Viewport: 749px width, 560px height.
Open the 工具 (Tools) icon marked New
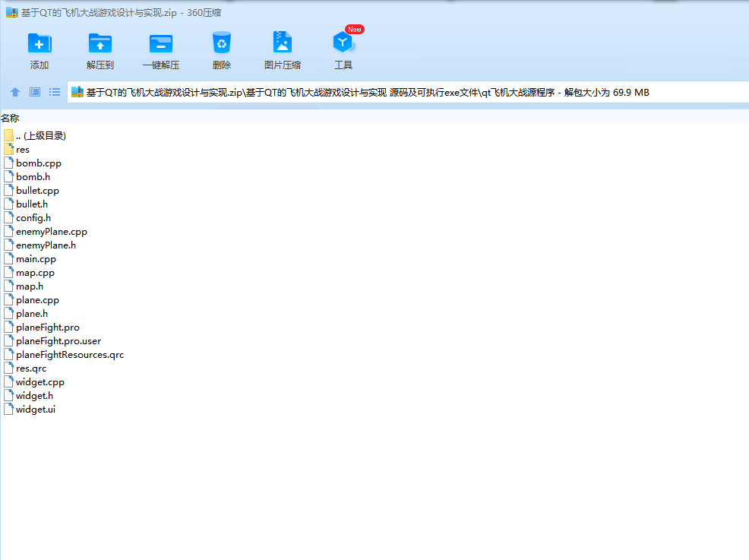pyautogui.click(x=344, y=42)
